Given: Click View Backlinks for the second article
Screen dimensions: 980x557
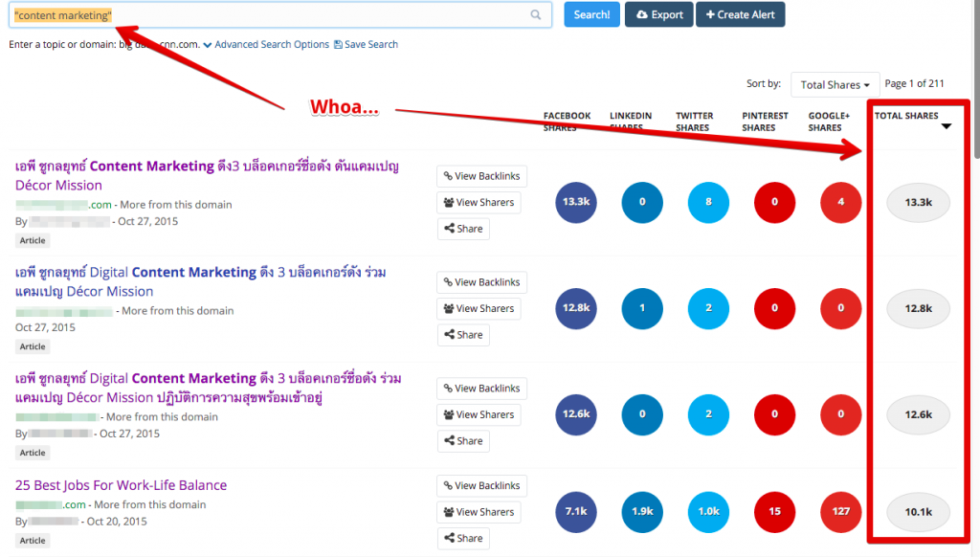Looking at the screenshot, I should [x=481, y=282].
